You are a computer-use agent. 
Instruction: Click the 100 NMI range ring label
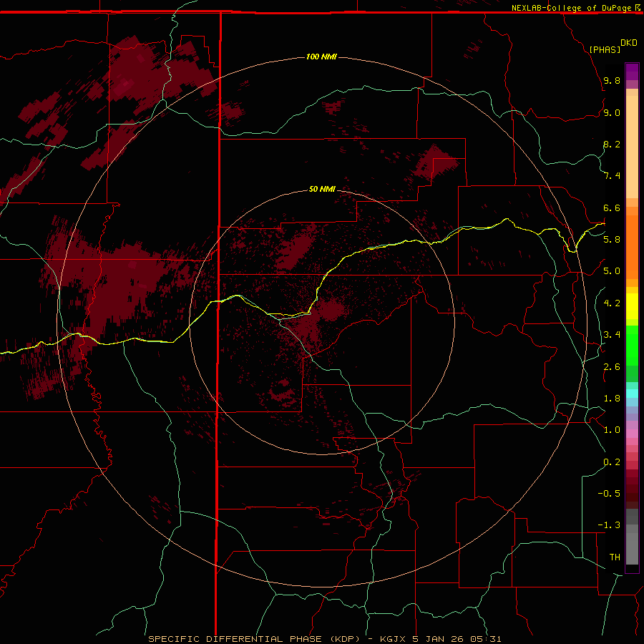(321, 57)
